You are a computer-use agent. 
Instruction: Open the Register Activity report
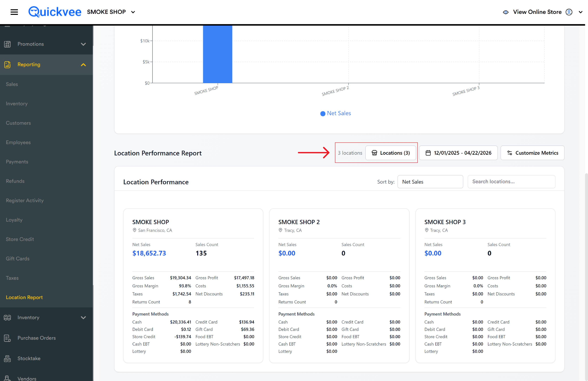point(25,200)
